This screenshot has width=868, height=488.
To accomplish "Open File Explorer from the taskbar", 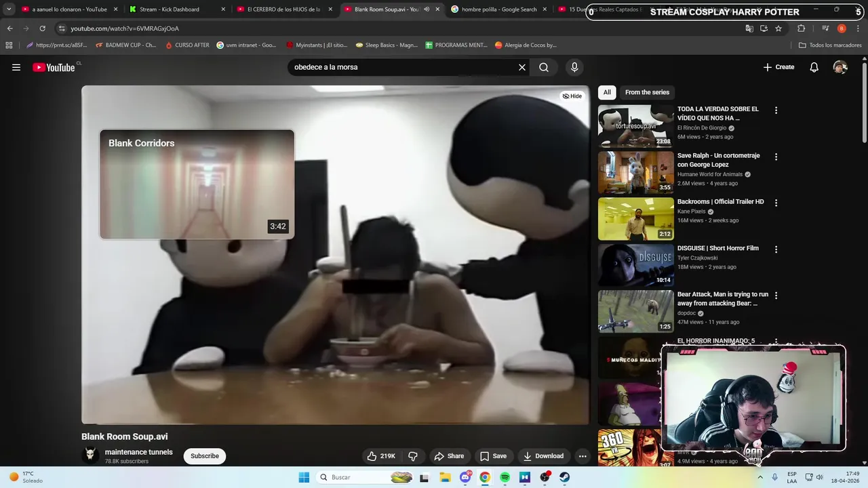I will 445,477.
